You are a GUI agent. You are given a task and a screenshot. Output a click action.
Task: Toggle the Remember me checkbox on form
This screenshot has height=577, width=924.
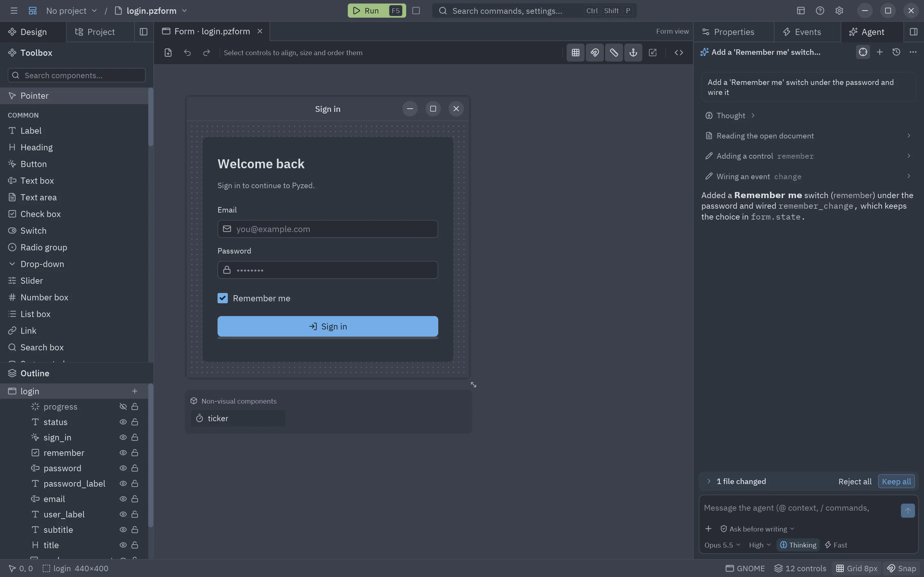[x=223, y=298]
